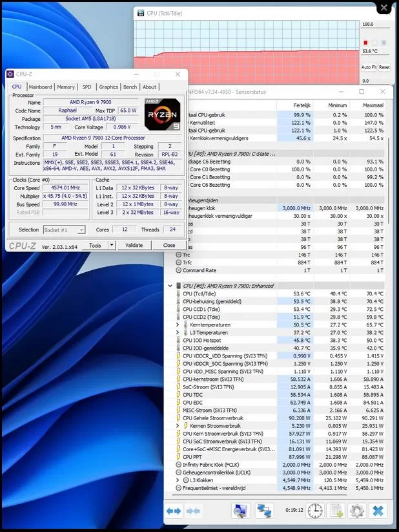
Task: Select the CPU tab in CPU-Z
Action: coord(17,87)
